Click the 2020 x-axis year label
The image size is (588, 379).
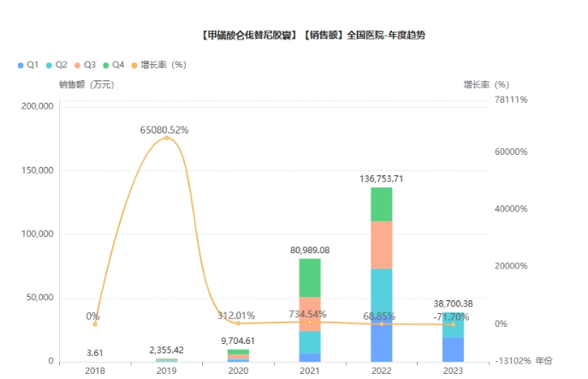[x=238, y=370]
